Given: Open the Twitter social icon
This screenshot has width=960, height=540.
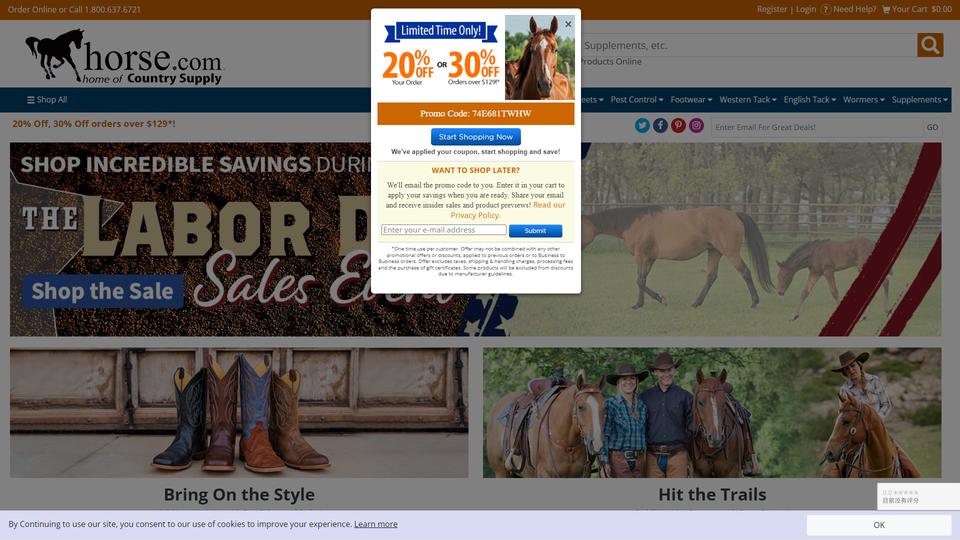Looking at the screenshot, I should pyautogui.click(x=642, y=126).
